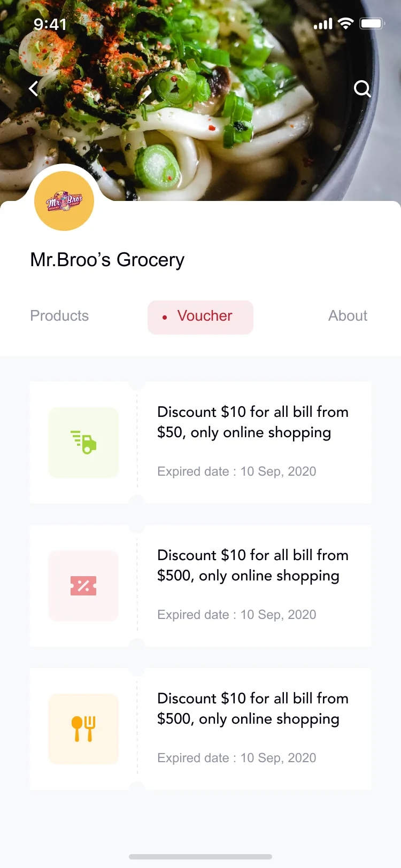Screen dimensions: 401x868
Task: Tap the cellular signal bars icon
Action: click(x=323, y=24)
